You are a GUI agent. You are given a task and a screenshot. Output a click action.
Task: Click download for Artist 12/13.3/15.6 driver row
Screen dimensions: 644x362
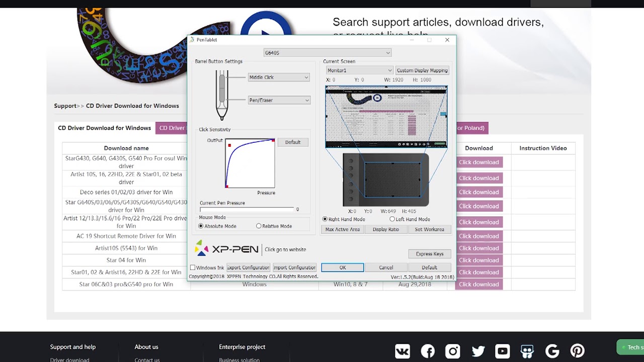[x=478, y=222]
